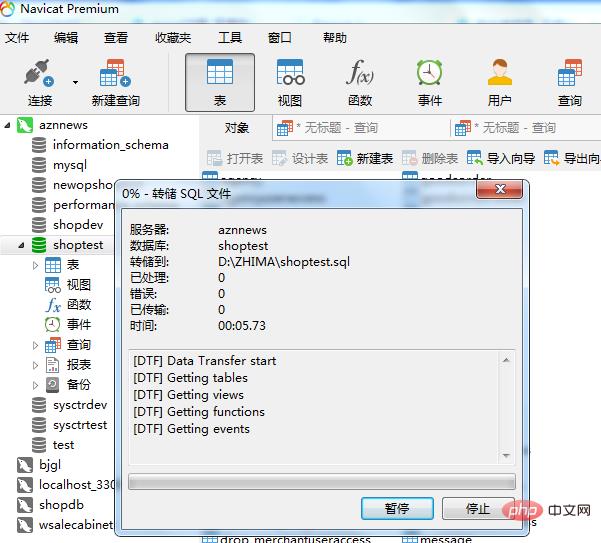Screen dimensions: 601x543
Task: Open the 帮助 menu
Action: tap(335, 38)
